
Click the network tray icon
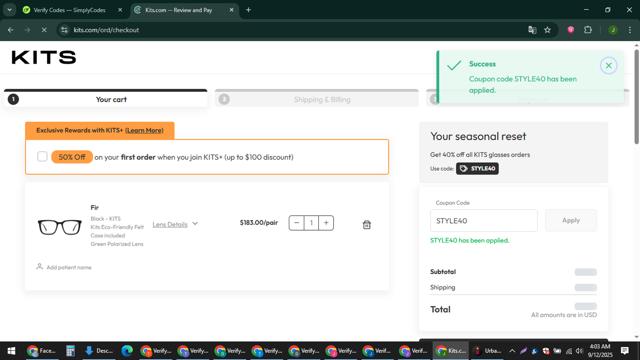click(569, 351)
